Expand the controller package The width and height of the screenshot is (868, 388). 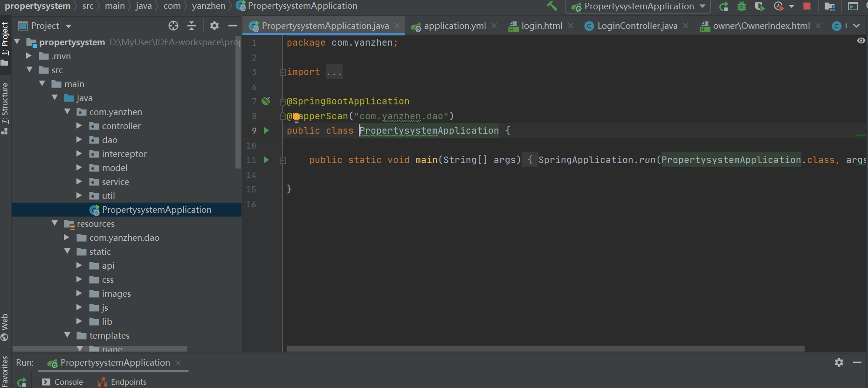click(x=79, y=126)
